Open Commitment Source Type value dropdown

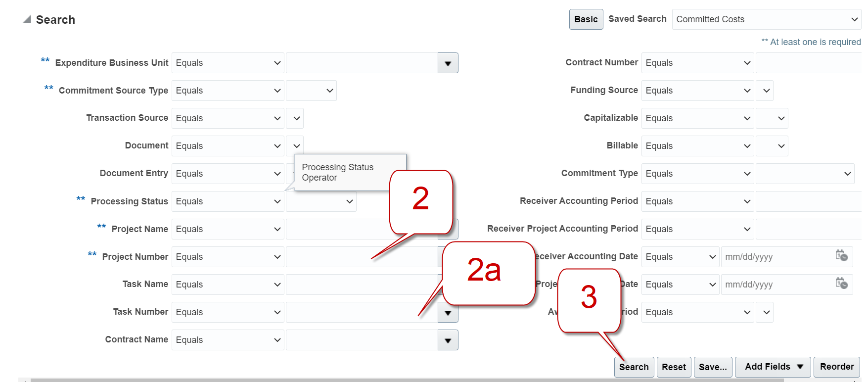tap(311, 91)
